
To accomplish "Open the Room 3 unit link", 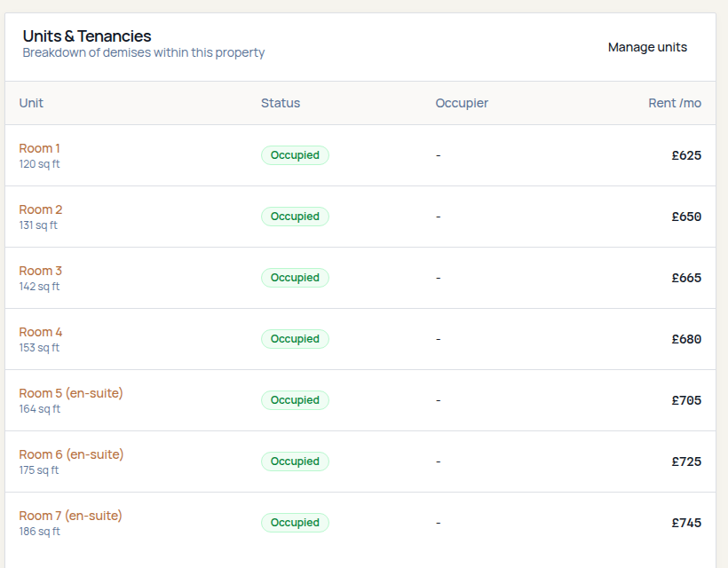I will point(40,271).
